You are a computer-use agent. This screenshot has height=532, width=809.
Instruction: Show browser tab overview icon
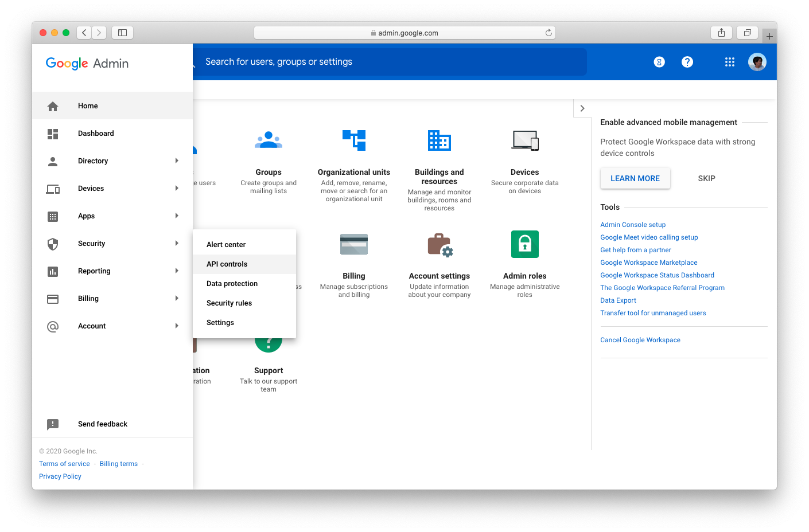point(748,33)
